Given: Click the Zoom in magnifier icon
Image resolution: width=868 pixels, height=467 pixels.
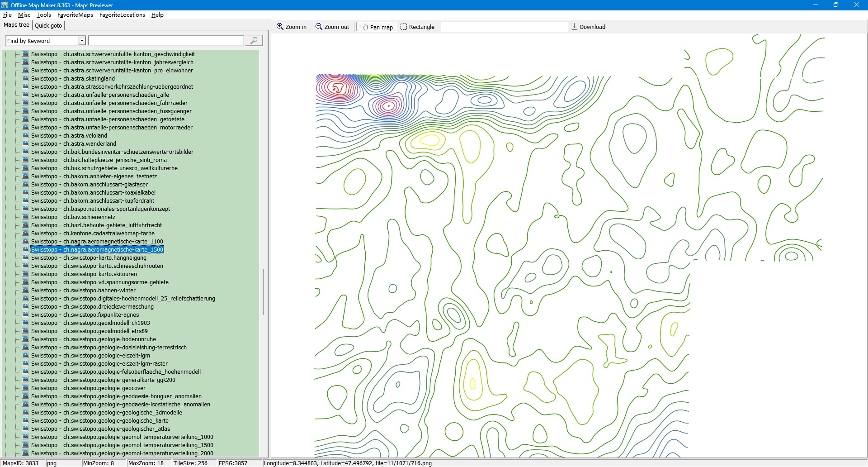Looking at the screenshot, I should [280, 27].
